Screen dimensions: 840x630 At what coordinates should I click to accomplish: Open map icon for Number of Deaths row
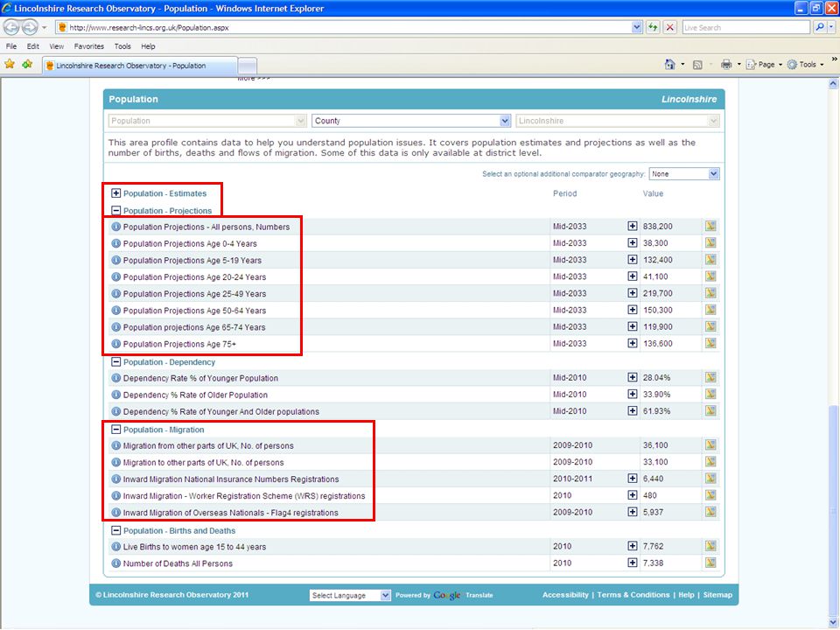click(710, 563)
